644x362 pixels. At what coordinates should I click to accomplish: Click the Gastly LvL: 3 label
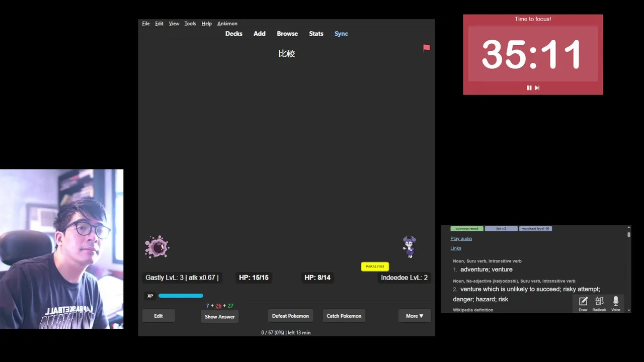182,278
